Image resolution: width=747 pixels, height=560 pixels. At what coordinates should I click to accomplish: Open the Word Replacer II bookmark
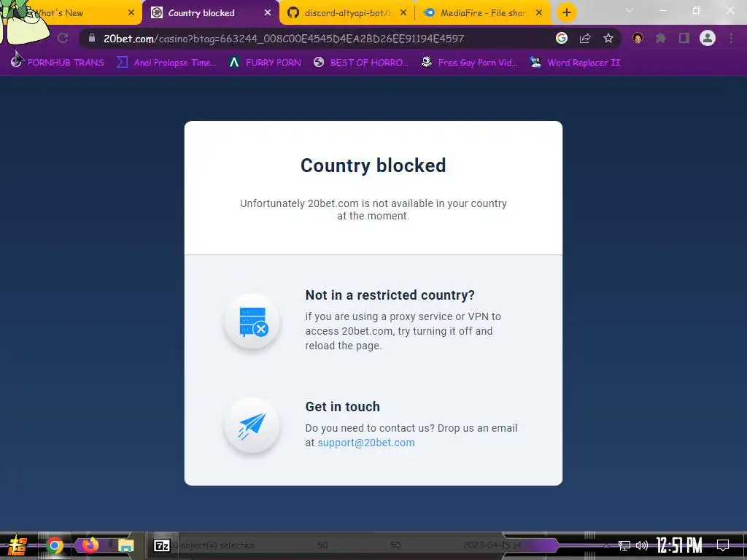[x=575, y=63]
